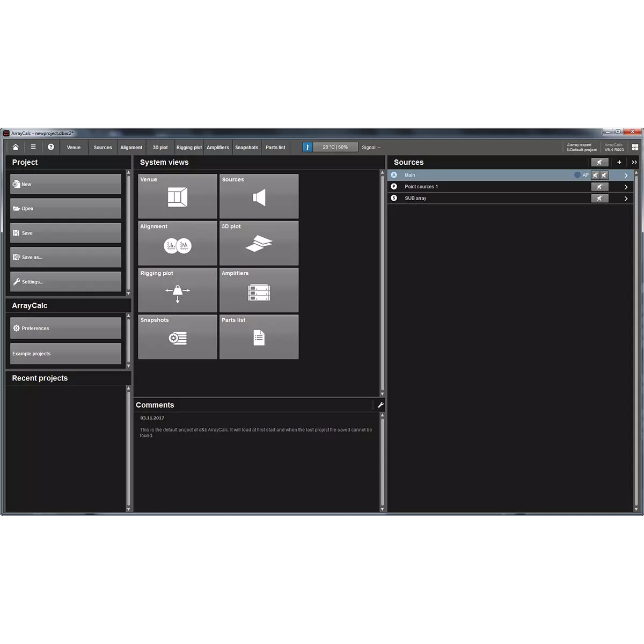Switch to the Amplifiers tab
Viewport: 644px width, 644px height.
click(x=218, y=148)
